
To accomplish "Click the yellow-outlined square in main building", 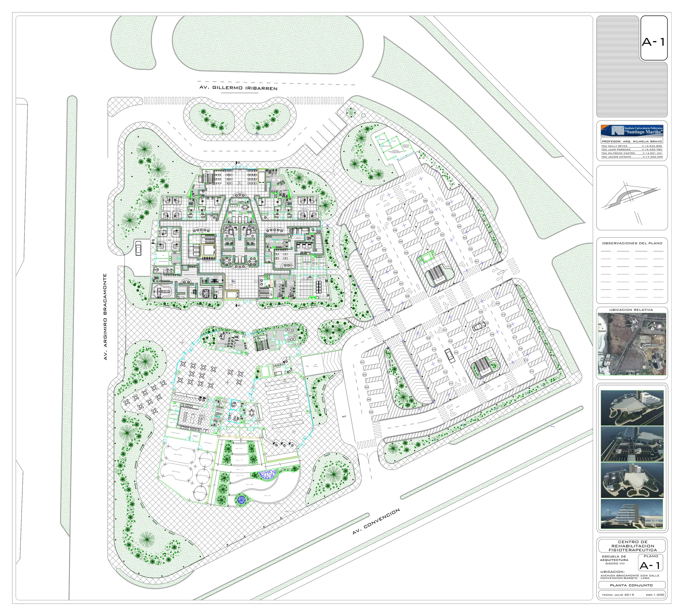I will (208, 250).
